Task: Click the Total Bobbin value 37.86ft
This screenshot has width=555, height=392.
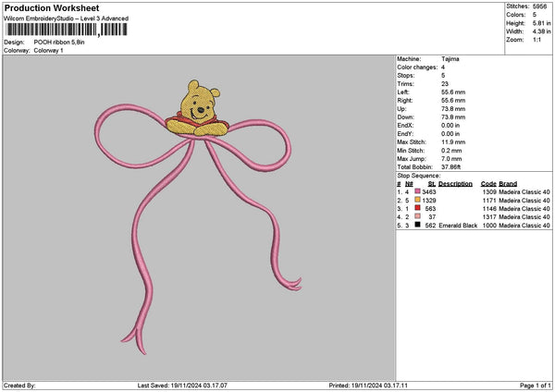Action: point(451,167)
